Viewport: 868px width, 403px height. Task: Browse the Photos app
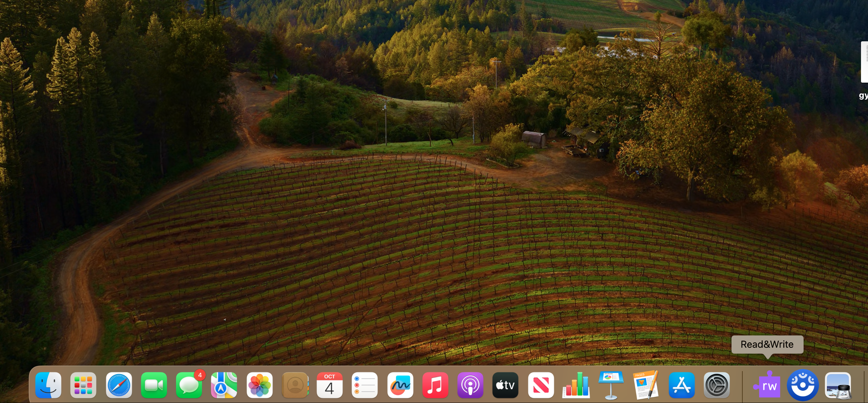click(260, 385)
